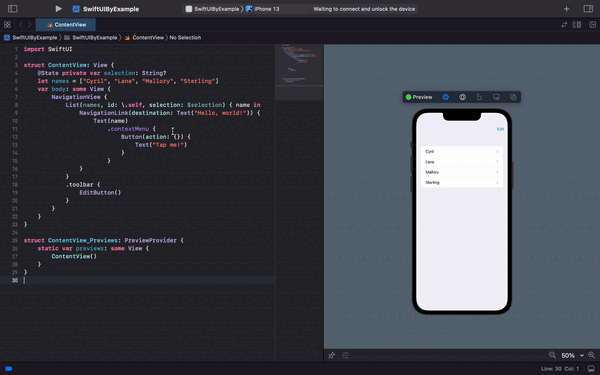Choose the iPhone 13 run destination
This screenshot has width=600, height=375.
[x=262, y=9]
